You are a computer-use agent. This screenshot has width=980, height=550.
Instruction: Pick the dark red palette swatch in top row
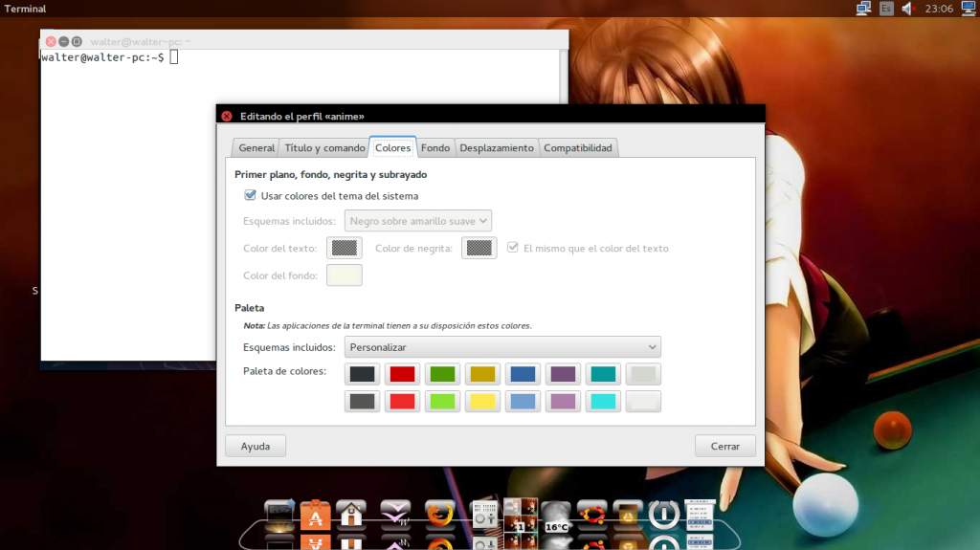402,374
